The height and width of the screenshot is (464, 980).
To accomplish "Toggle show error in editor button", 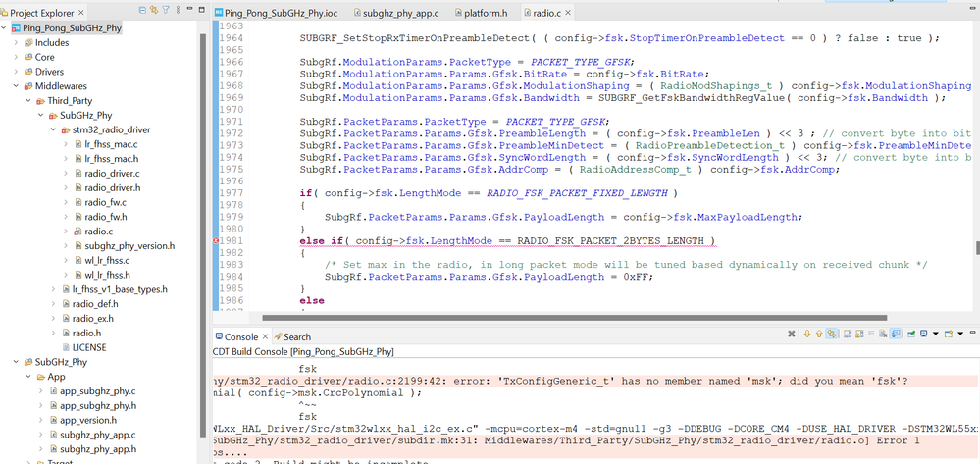I will point(831,334).
